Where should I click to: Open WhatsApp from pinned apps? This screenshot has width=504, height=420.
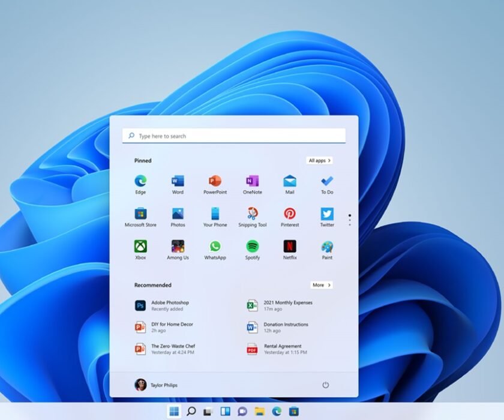tap(215, 247)
